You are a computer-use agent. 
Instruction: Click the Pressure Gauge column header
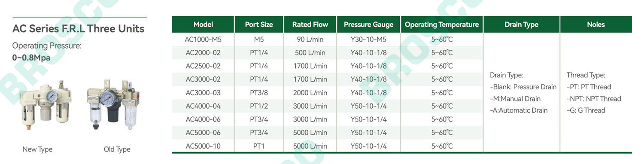(368, 24)
